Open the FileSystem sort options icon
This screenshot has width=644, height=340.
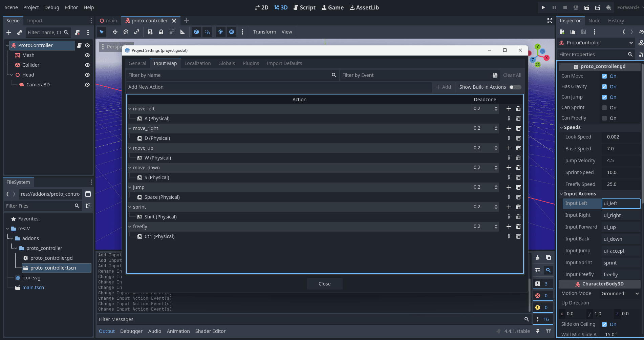pyautogui.click(x=88, y=206)
